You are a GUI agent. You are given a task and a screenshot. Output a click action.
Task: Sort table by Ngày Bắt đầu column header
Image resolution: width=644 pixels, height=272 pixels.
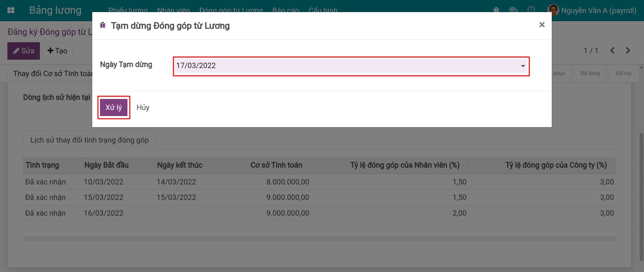pos(106,165)
